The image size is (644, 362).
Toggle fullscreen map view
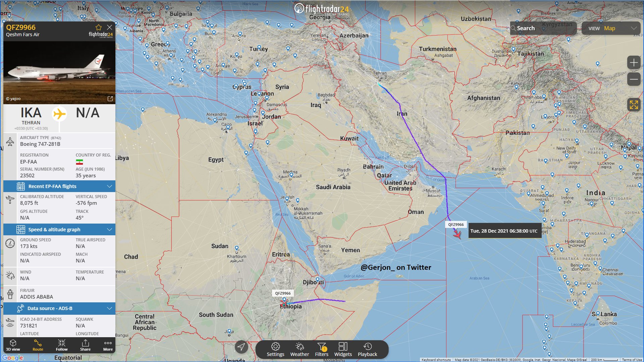click(x=634, y=105)
